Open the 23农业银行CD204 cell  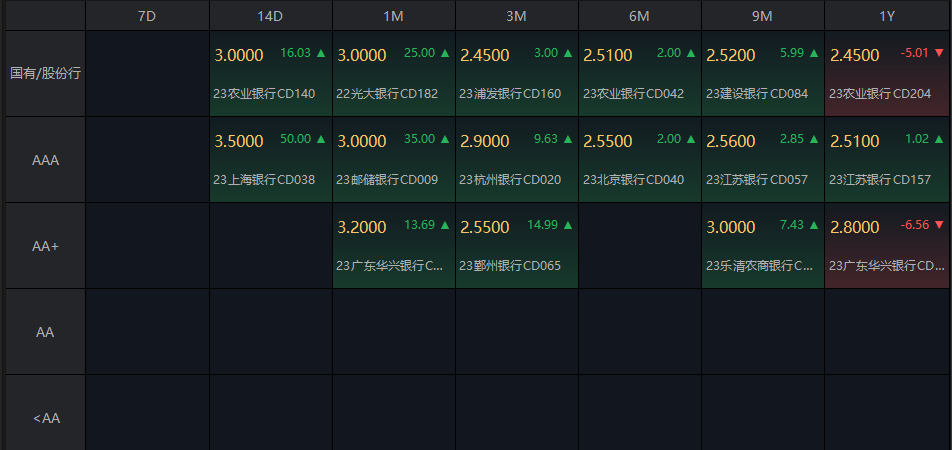tap(886, 73)
